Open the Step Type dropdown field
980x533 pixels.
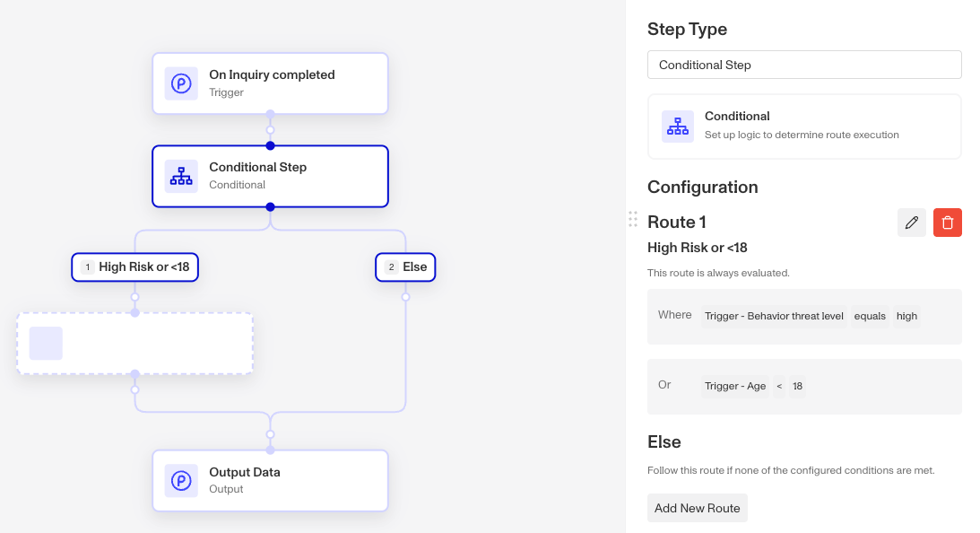tap(804, 66)
